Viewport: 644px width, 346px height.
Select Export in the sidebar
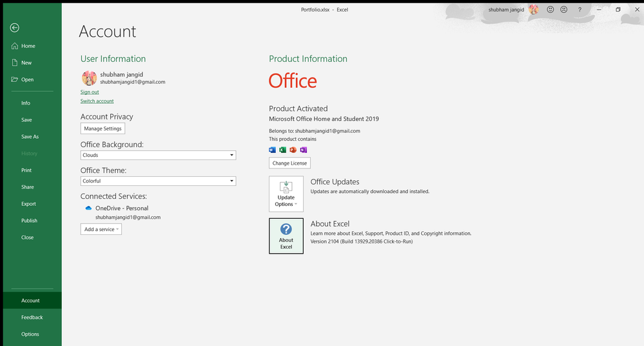coord(32,204)
